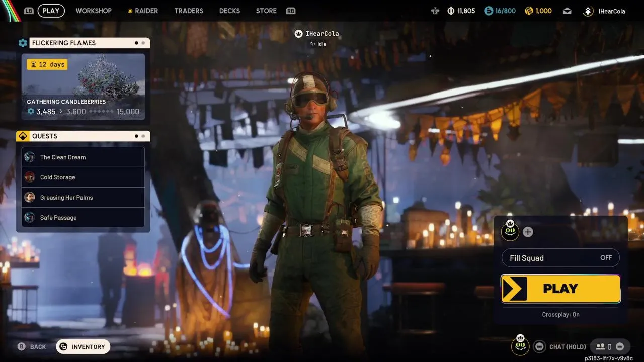The height and width of the screenshot is (362, 644).
Task: Switch to the second Quests page dot
Action: (143, 136)
